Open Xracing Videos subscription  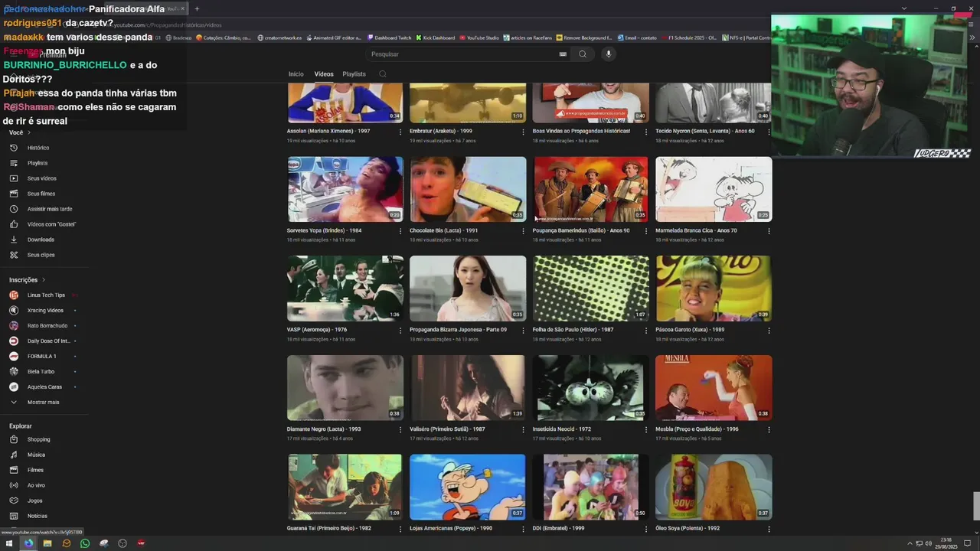pyautogui.click(x=45, y=310)
